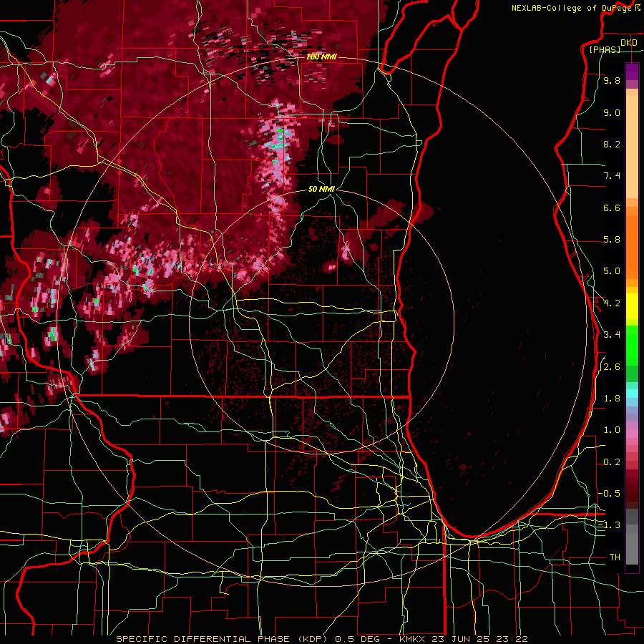Image resolution: width=644 pixels, height=644 pixels.
Task: Click the "100 NMI" range ring label
Action: (321, 57)
